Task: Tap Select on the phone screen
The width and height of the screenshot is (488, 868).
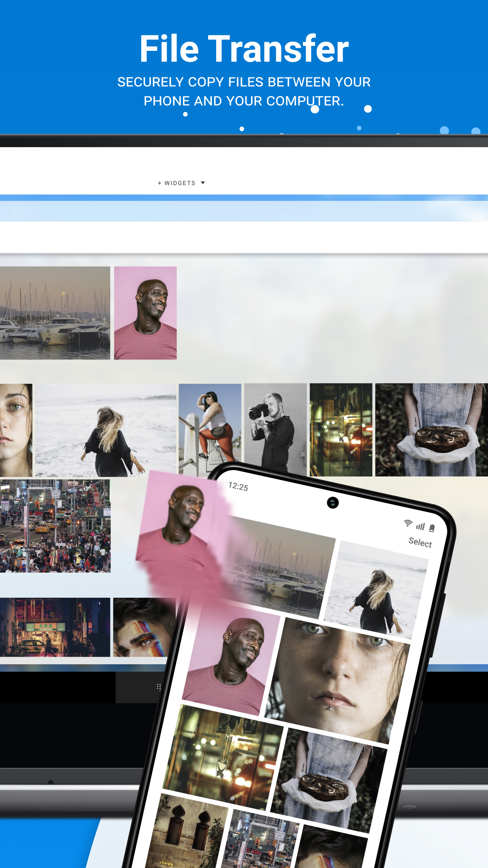Action: pos(420,542)
